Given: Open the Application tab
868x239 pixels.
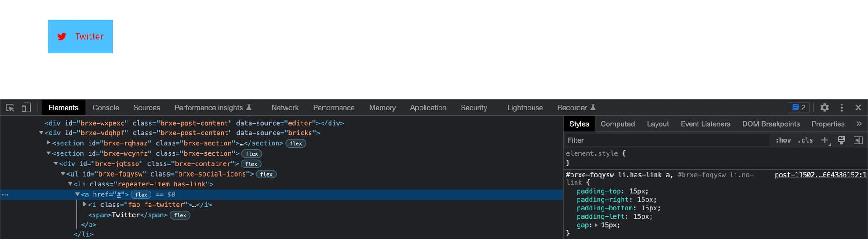Looking at the screenshot, I should point(428,108).
